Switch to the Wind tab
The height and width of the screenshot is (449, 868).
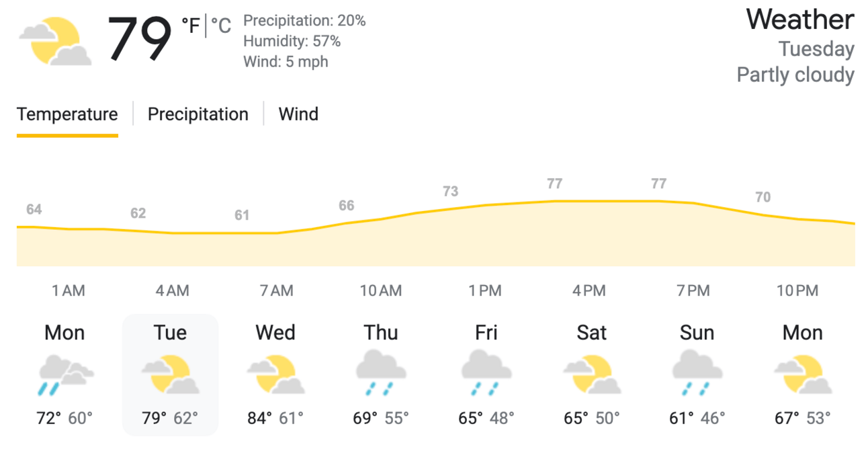298,114
